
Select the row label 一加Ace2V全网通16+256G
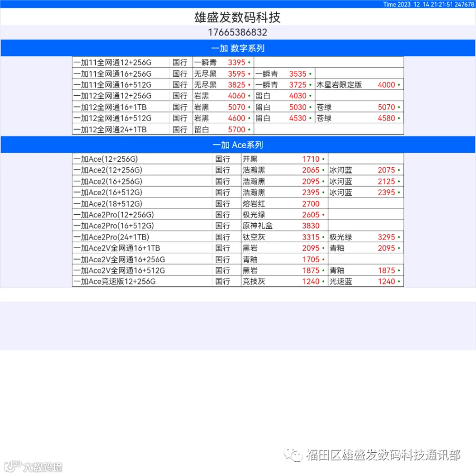(x=120, y=260)
